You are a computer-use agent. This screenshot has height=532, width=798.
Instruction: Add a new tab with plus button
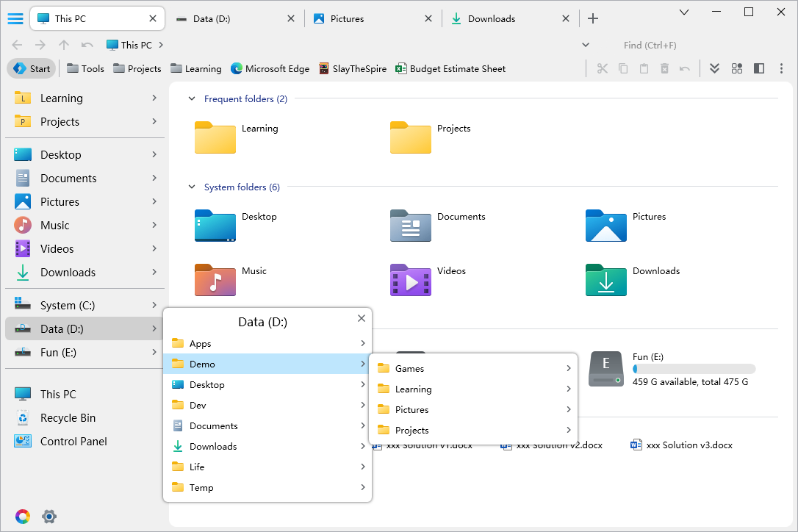pyautogui.click(x=593, y=19)
